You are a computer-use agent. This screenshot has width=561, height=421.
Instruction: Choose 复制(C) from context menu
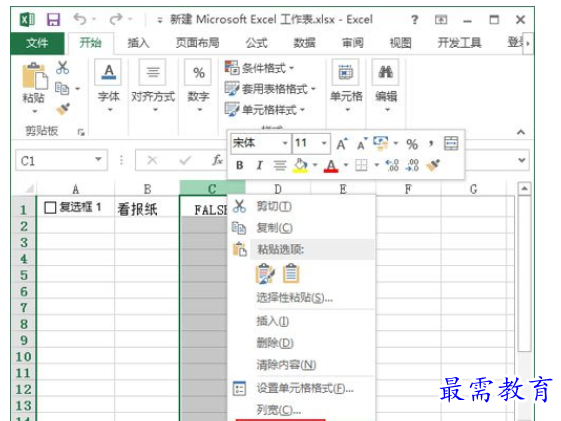tap(301, 228)
